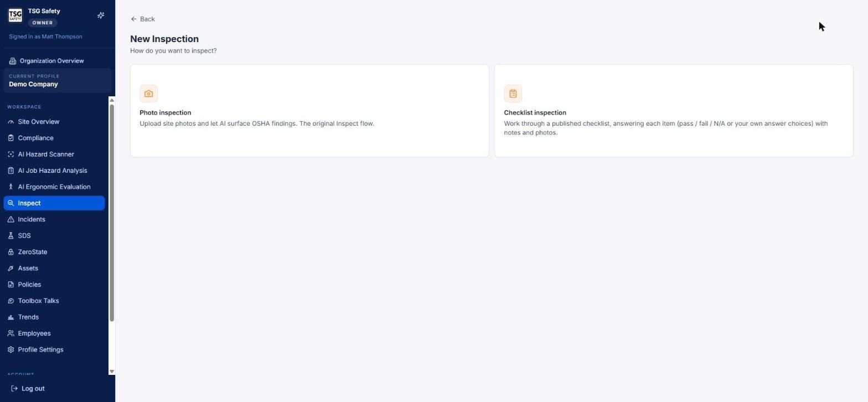Open the Demo Company current profile switcher
The image size is (868, 402).
tap(58, 80)
